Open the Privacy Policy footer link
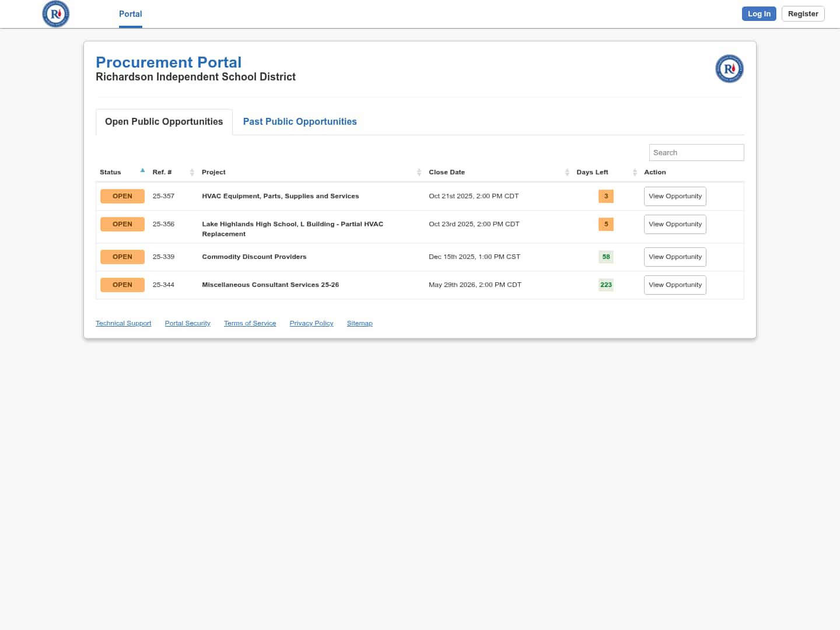 pyautogui.click(x=311, y=323)
